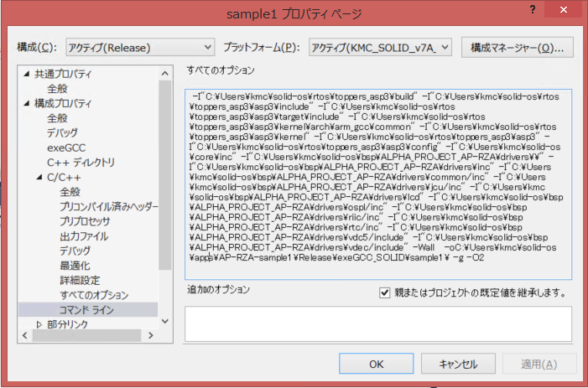This screenshot has height=388, width=588.
Task: Open the プラットフォーム platform dropdown
Action: click(381, 47)
